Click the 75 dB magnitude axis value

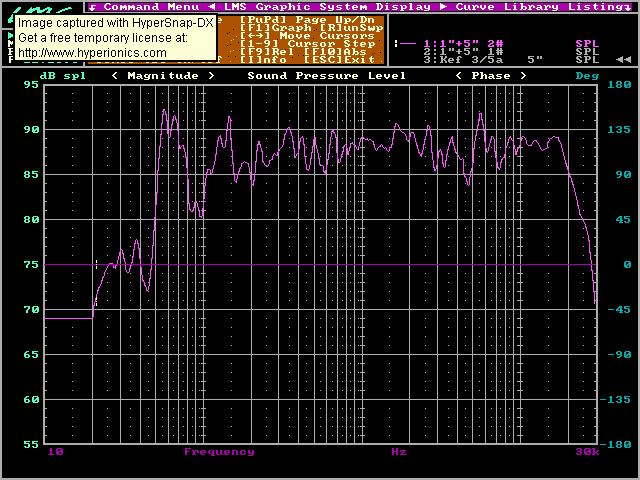click(31, 264)
